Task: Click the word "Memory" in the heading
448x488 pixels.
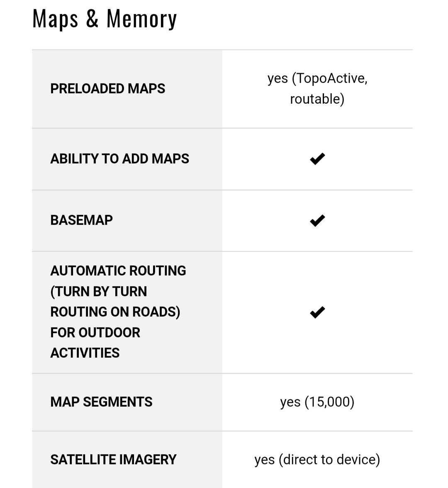Action: pyautogui.click(x=141, y=19)
